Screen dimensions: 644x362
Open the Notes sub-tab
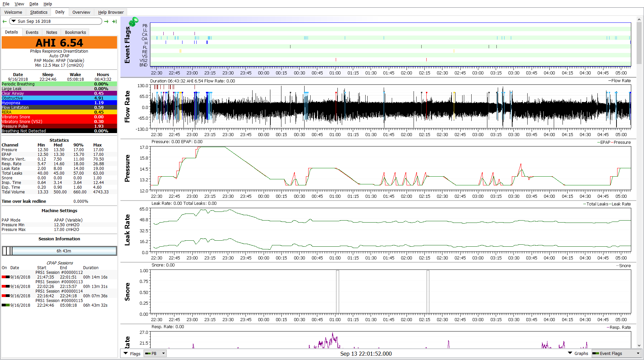pos(52,32)
